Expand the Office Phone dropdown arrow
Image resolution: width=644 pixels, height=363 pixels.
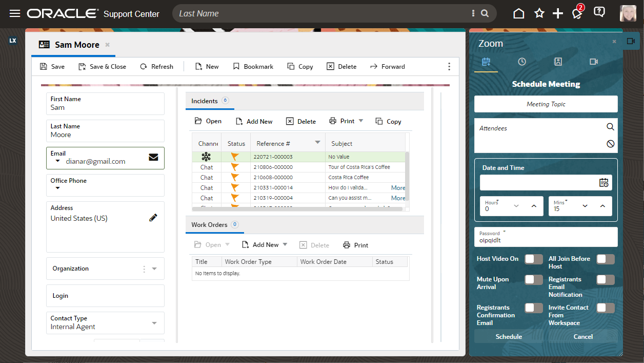point(57,188)
